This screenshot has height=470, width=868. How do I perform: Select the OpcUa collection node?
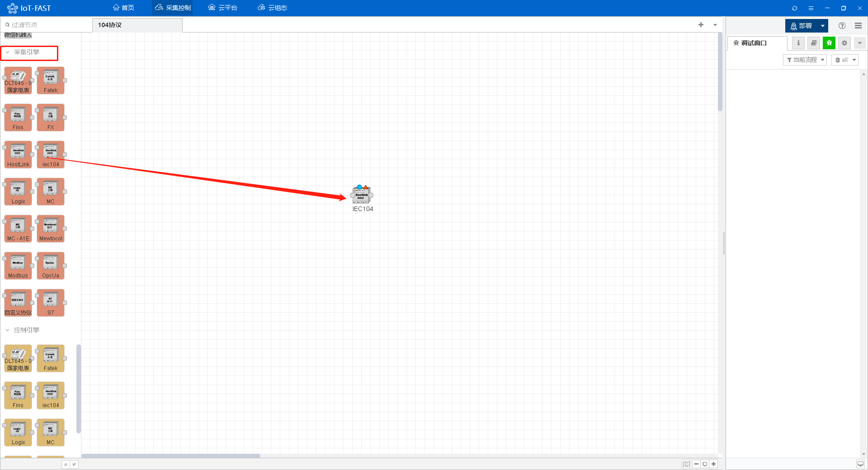point(51,266)
